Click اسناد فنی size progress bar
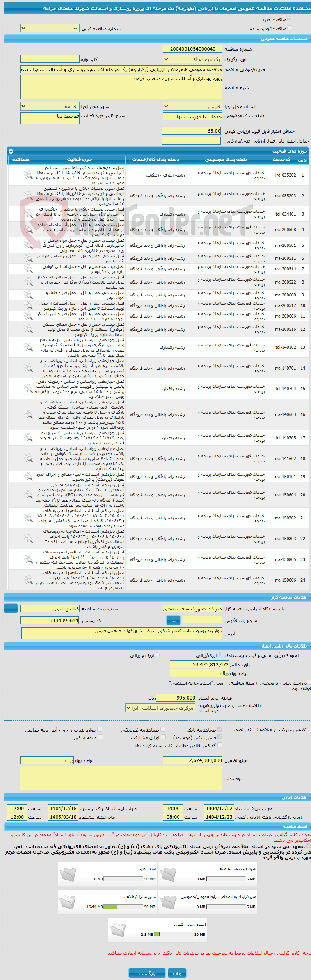 (124, 878)
